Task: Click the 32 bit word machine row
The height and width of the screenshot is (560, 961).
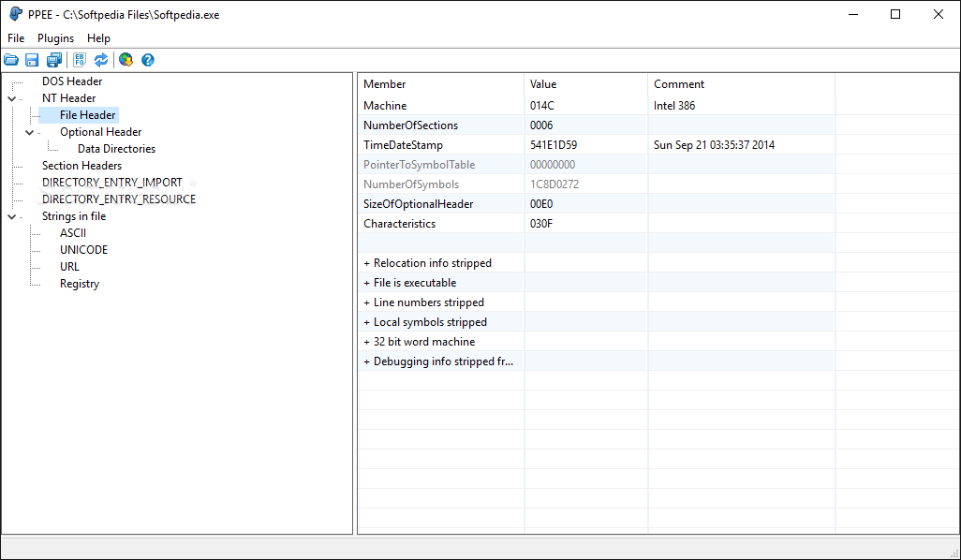Action: point(597,341)
